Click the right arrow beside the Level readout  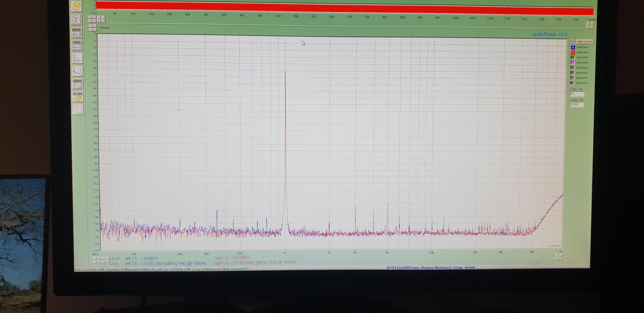108,260
